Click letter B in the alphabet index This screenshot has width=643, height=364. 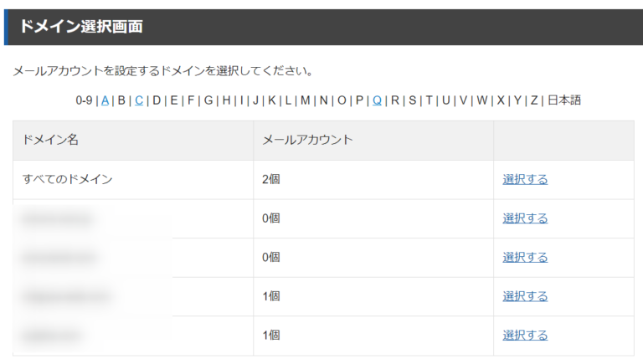tap(121, 100)
